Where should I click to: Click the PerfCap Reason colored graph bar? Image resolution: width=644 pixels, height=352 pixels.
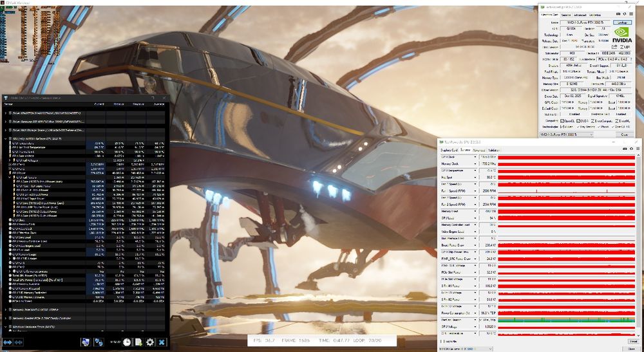(566, 320)
